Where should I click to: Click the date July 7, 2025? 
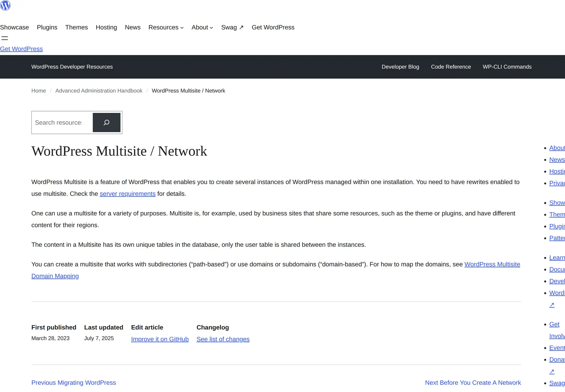[99, 338]
